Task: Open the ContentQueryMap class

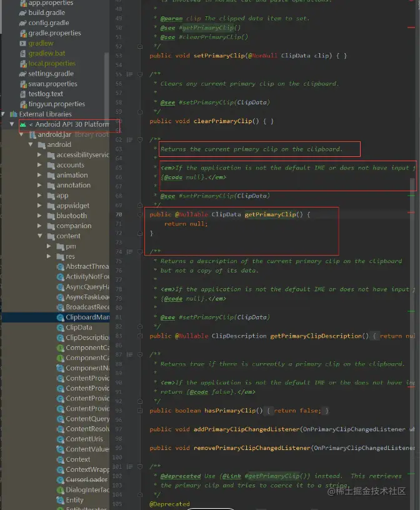Action: click(x=87, y=419)
